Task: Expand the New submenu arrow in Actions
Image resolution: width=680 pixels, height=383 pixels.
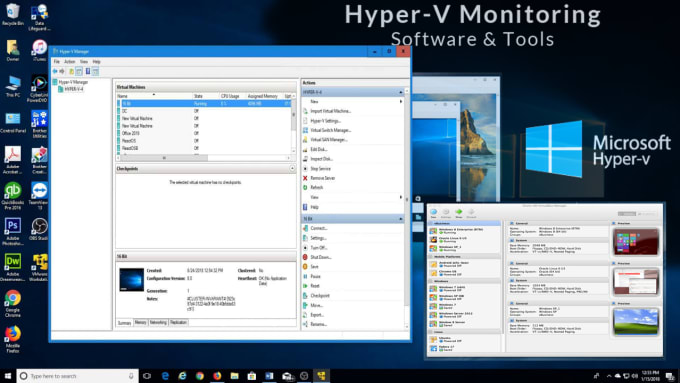Action: [401, 101]
